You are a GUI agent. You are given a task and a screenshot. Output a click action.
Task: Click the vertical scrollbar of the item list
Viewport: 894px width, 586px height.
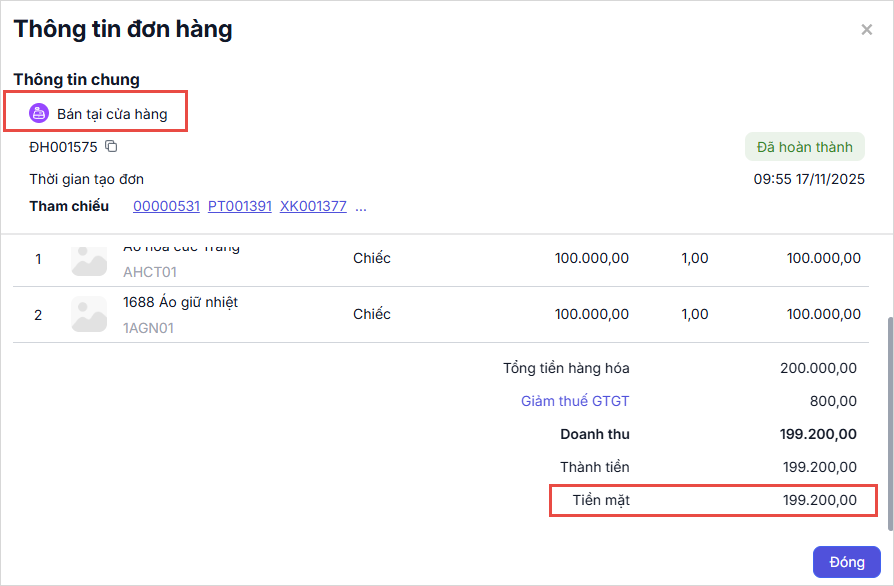click(x=888, y=420)
